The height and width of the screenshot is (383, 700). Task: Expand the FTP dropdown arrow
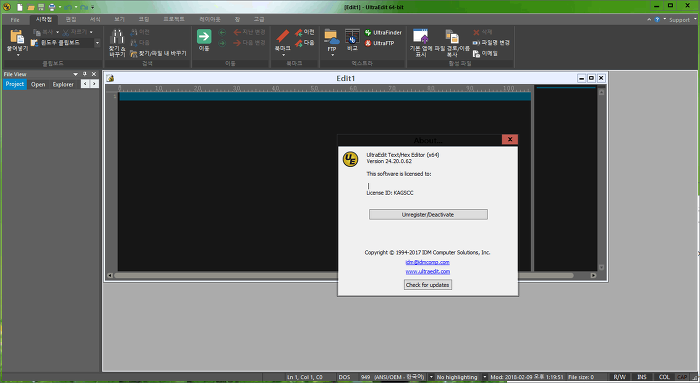(x=332, y=55)
